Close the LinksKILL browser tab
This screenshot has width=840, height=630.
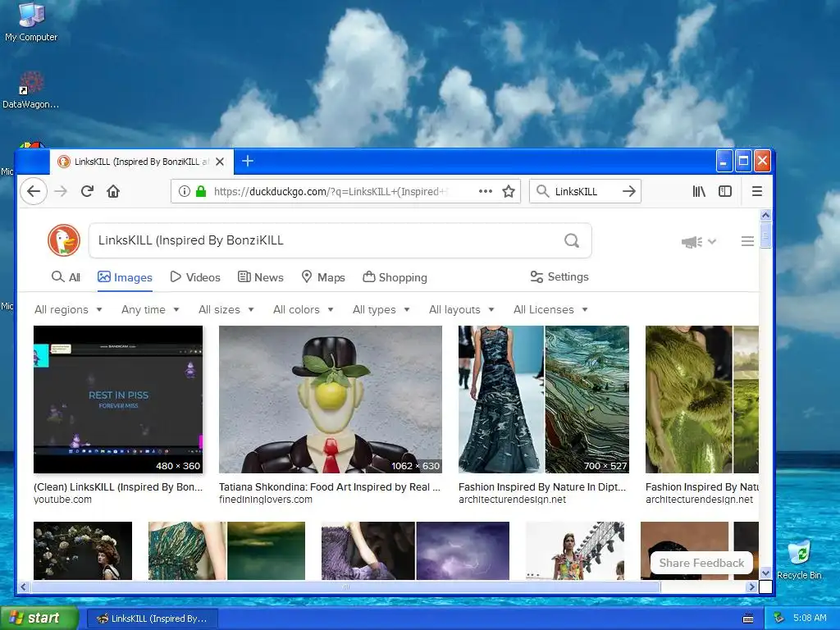[x=220, y=162]
